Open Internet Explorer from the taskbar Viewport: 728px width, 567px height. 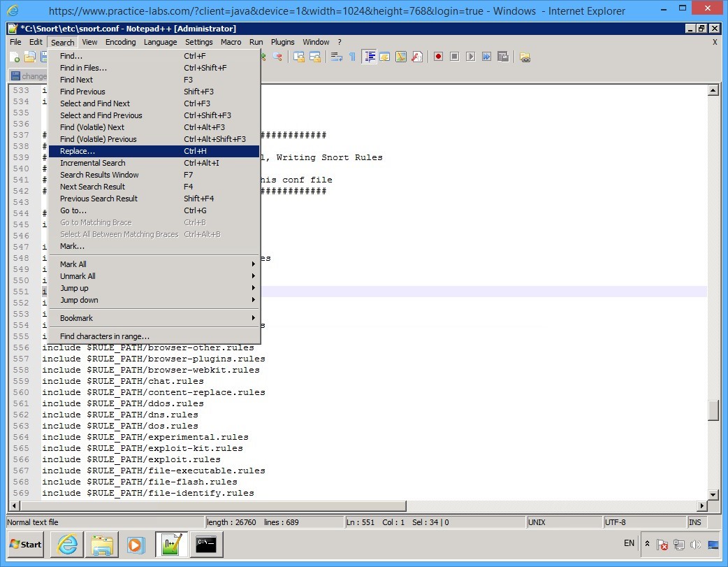pyautogui.click(x=66, y=545)
